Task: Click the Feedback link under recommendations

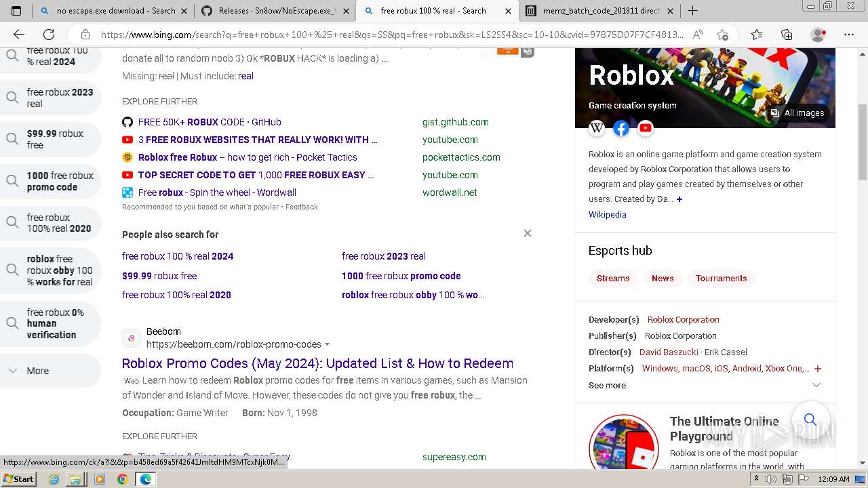Action: coord(301,207)
